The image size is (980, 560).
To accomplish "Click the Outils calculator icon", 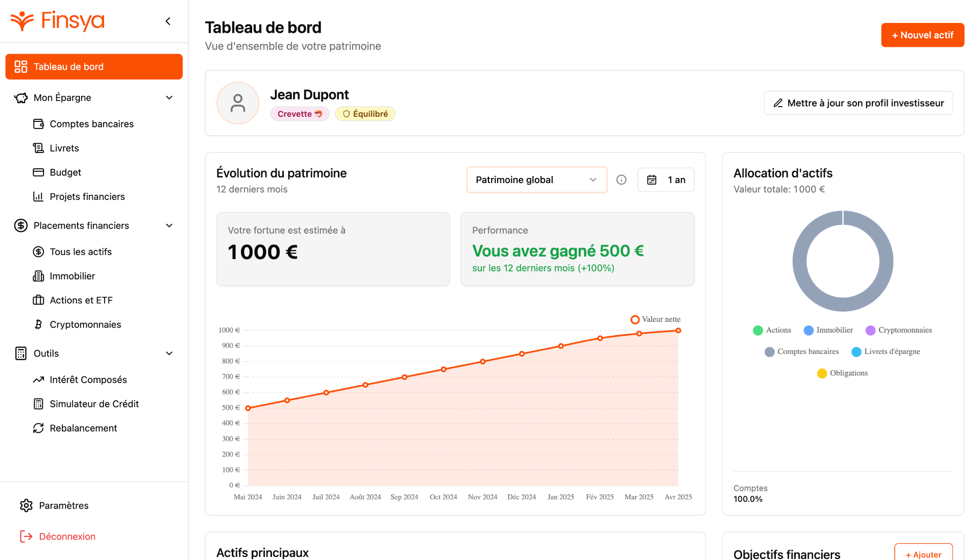I will pos(21,353).
